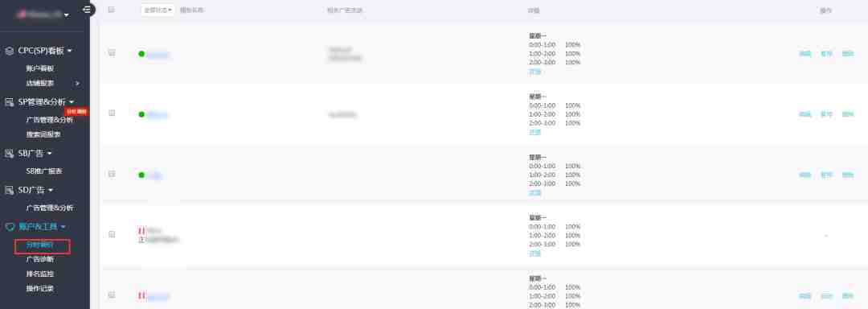Click the 详情 link under first row schedule
868x309 pixels.
(x=534, y=72)
